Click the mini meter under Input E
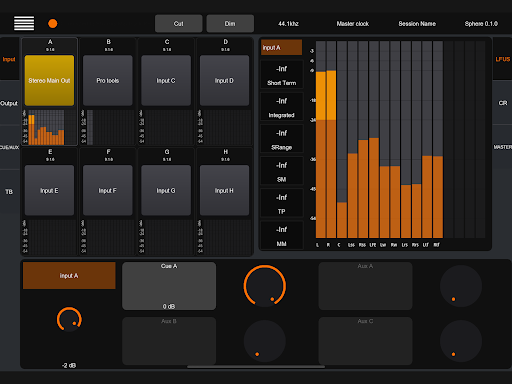This screenshot has height=384, width=512. [49, 237]
